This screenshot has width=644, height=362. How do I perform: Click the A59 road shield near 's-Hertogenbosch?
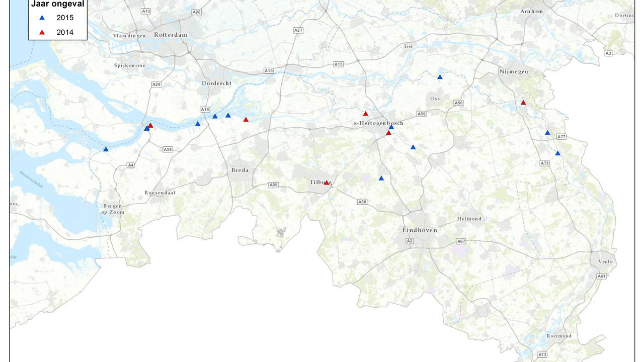(x=421, y=114)
